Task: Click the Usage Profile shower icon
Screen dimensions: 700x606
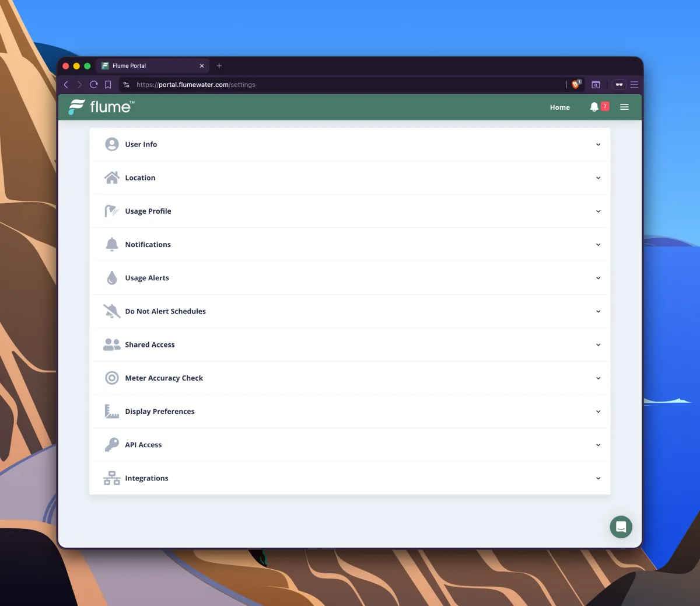Action: tap(111, 211)
